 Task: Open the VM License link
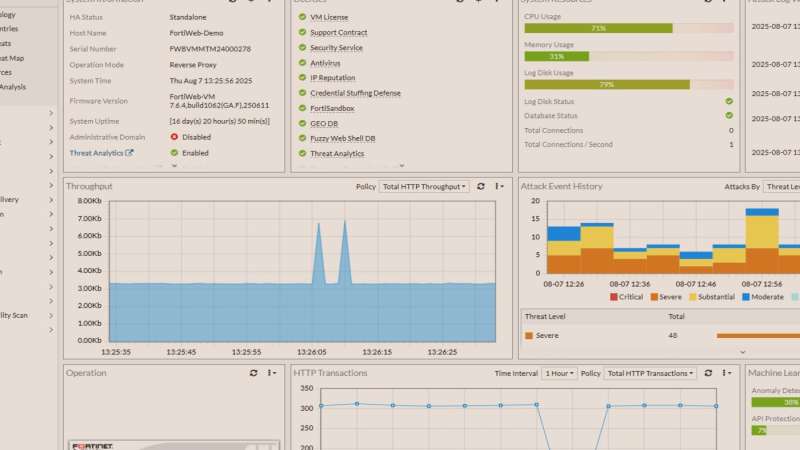tap(329, 17)
